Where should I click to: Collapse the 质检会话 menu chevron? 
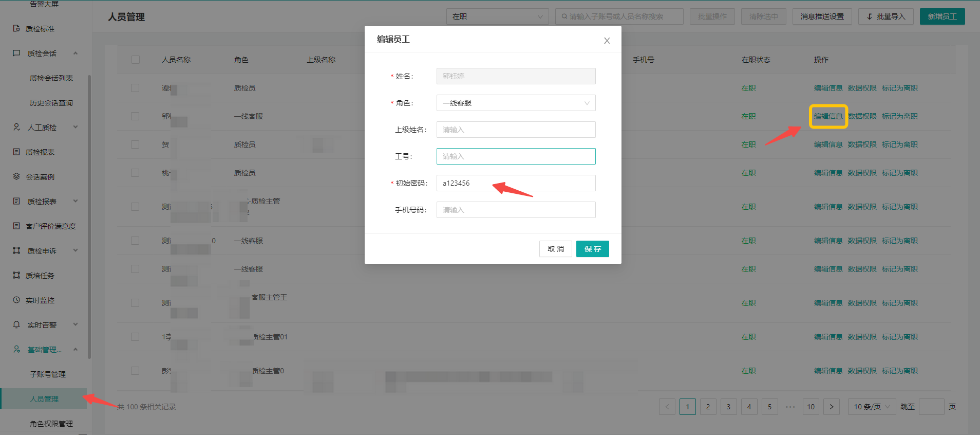(76, 53)
